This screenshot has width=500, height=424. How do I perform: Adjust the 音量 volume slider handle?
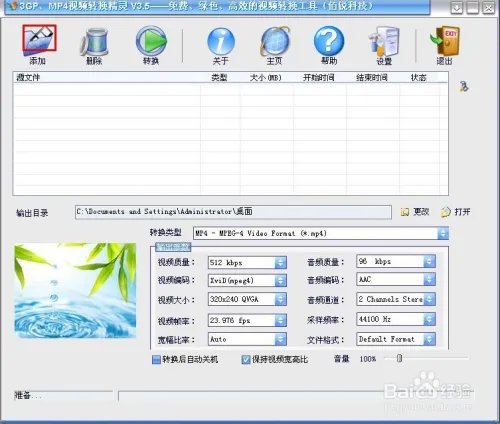click(399, 358)
